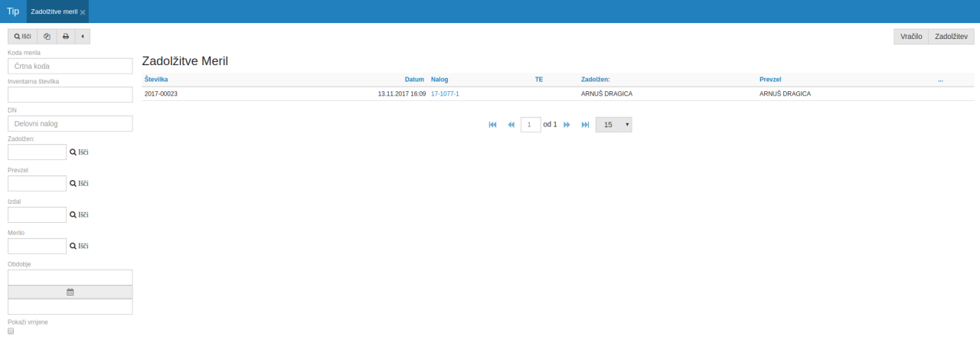This screenshot has width=980, height=353.
Task: Click the Zadolžitev button
Action: 951,36
